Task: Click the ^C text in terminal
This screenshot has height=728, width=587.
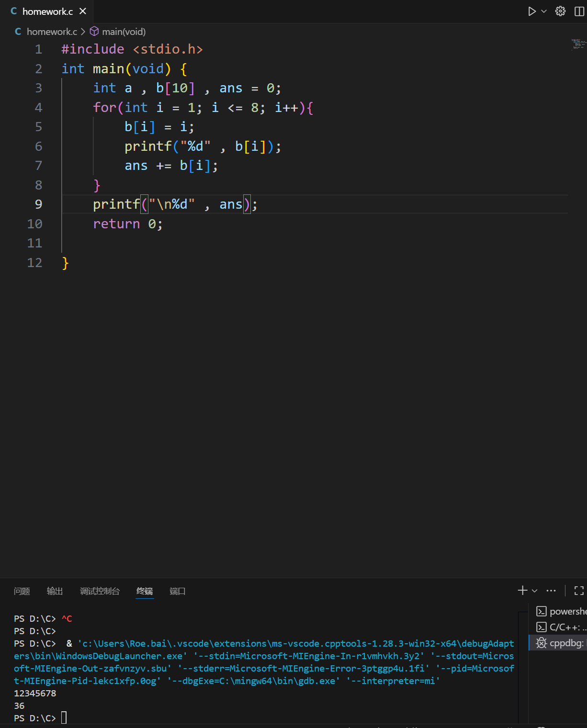Action: [x=67, y=618]
